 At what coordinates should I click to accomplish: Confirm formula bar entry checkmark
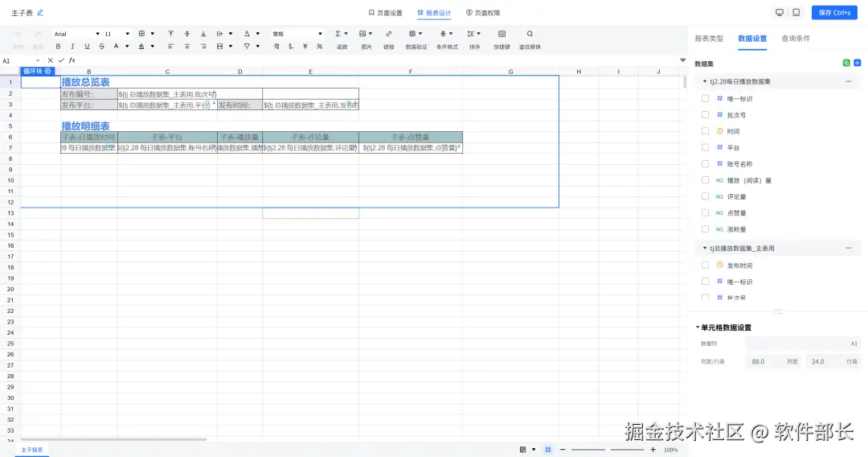[x=61, y=60]
